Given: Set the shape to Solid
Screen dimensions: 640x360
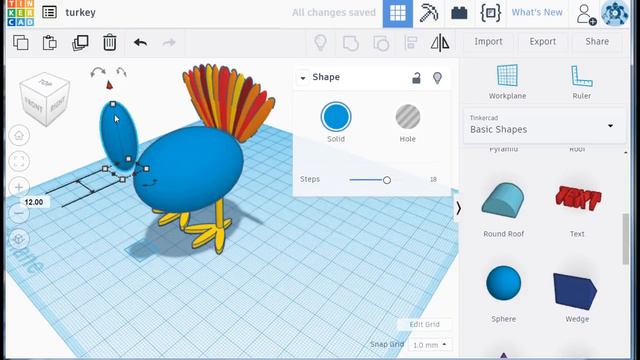Looking at the screenshot, I should (336, 117).
